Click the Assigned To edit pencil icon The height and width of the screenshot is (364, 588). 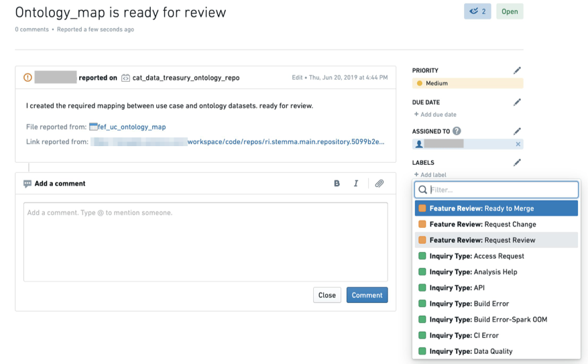click(x=517, y=131)
